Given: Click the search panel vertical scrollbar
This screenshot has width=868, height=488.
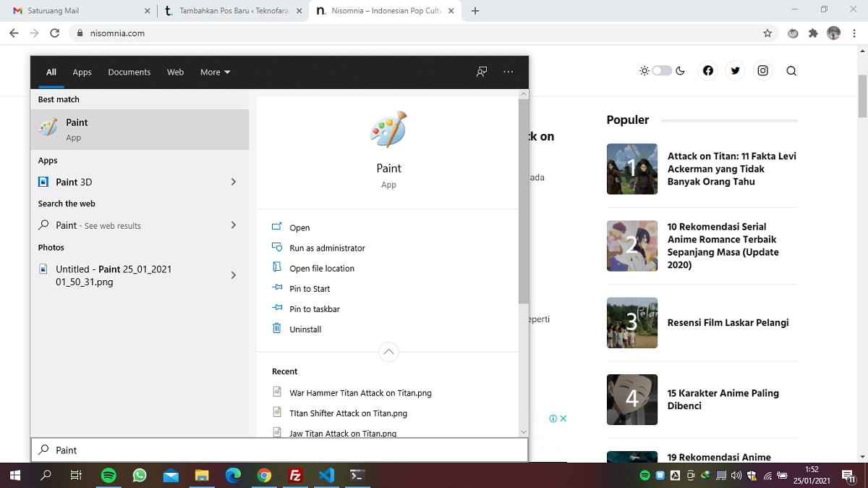Looking at the screenshot, I should [524, 202].
